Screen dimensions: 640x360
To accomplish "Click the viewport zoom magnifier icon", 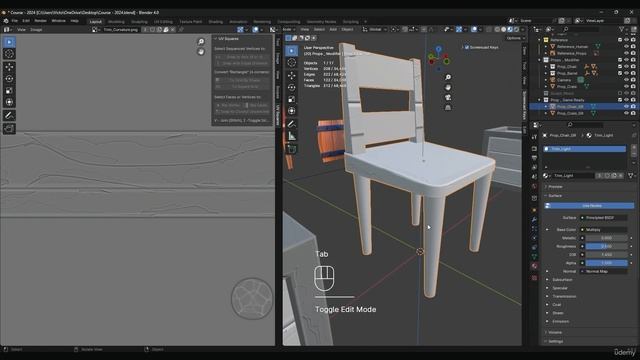I will [x=448, y=77].
